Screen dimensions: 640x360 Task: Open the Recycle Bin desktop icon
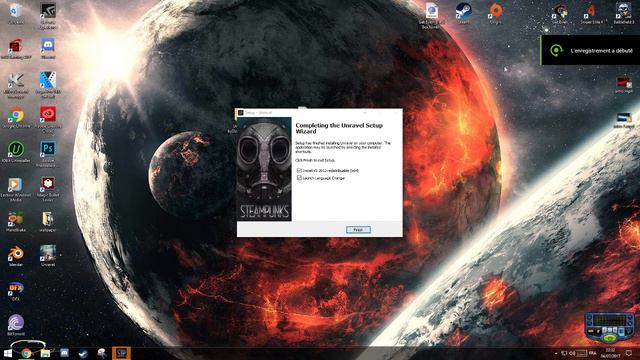click(16, 14)
